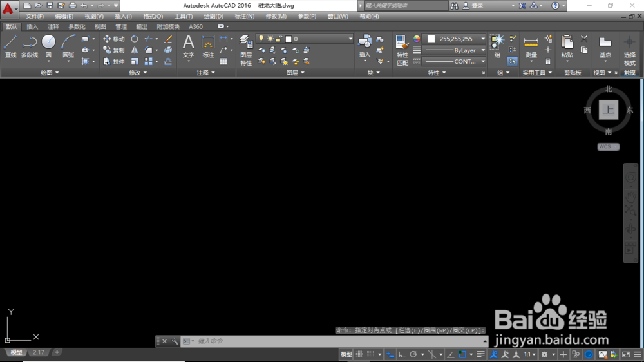Click 特性匹配 (Match Properties) tool
The width and height of the screenshot is (644, 362).
pyautogui.click(x=402, y=50)
